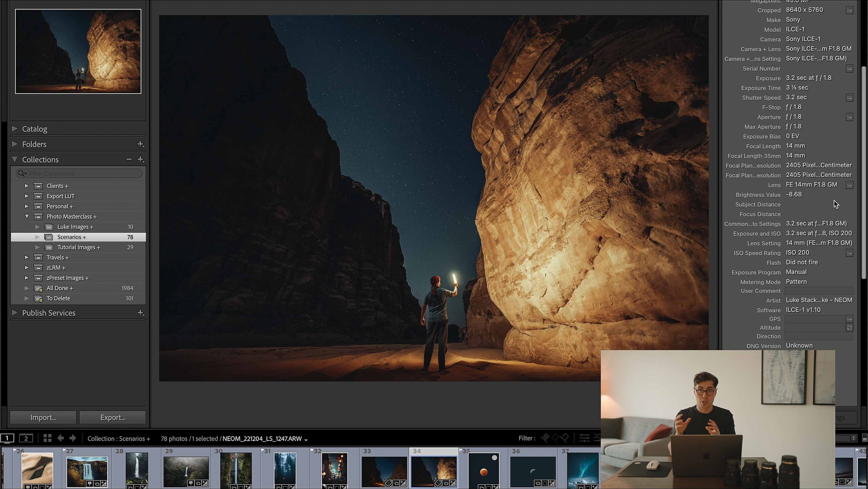Open the grid view icon in filmstrip bar

[x=48, y=438]
